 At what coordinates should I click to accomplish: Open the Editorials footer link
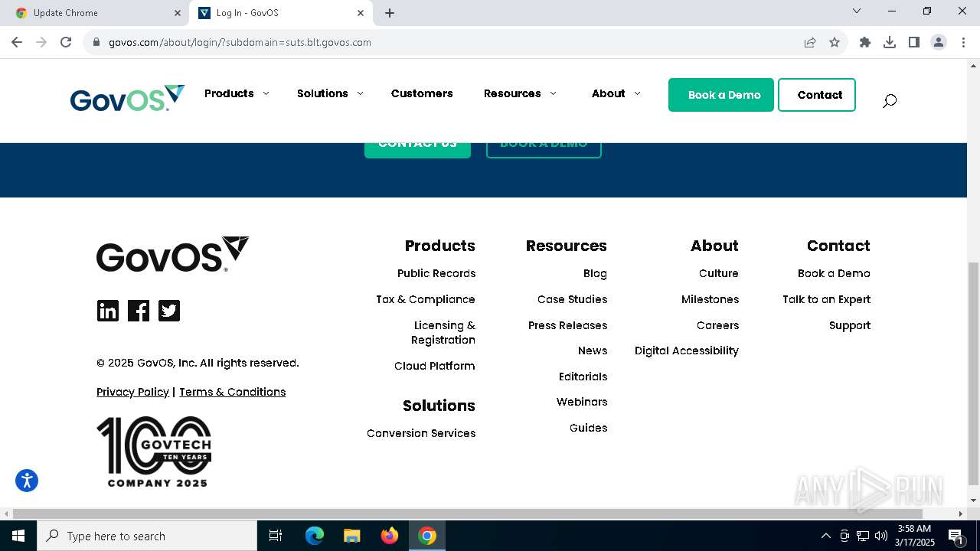coord(583,377)
